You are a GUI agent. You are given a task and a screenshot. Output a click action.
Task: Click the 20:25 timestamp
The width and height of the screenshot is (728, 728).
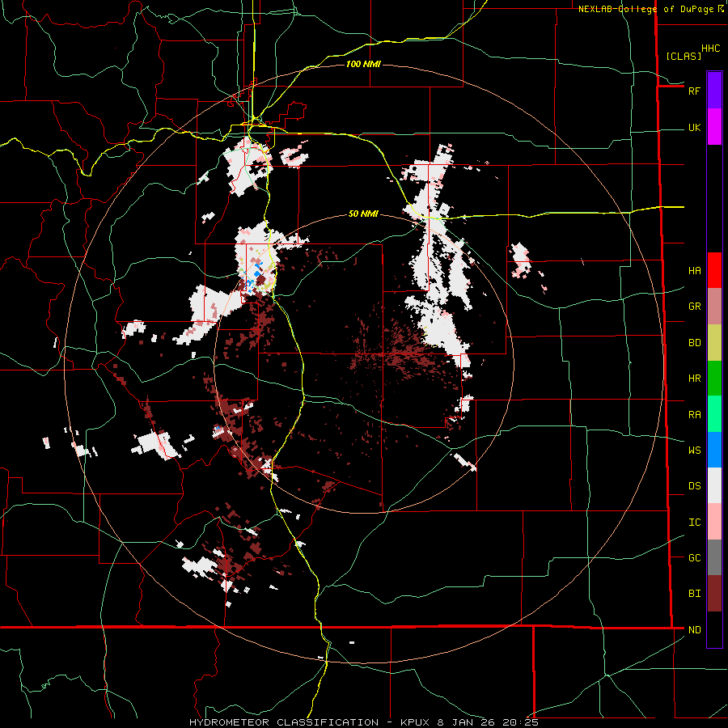(519, 722)
